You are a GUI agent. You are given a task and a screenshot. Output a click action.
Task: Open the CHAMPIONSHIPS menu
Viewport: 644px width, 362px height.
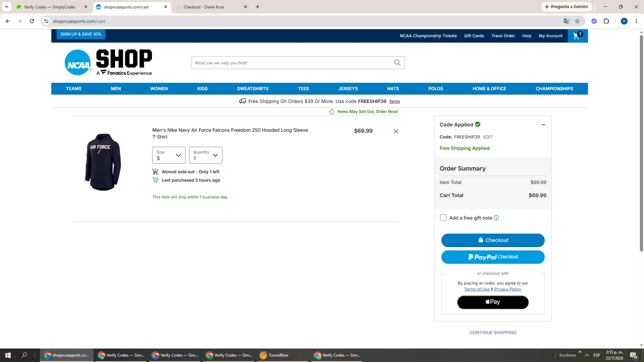coord(554,89)
